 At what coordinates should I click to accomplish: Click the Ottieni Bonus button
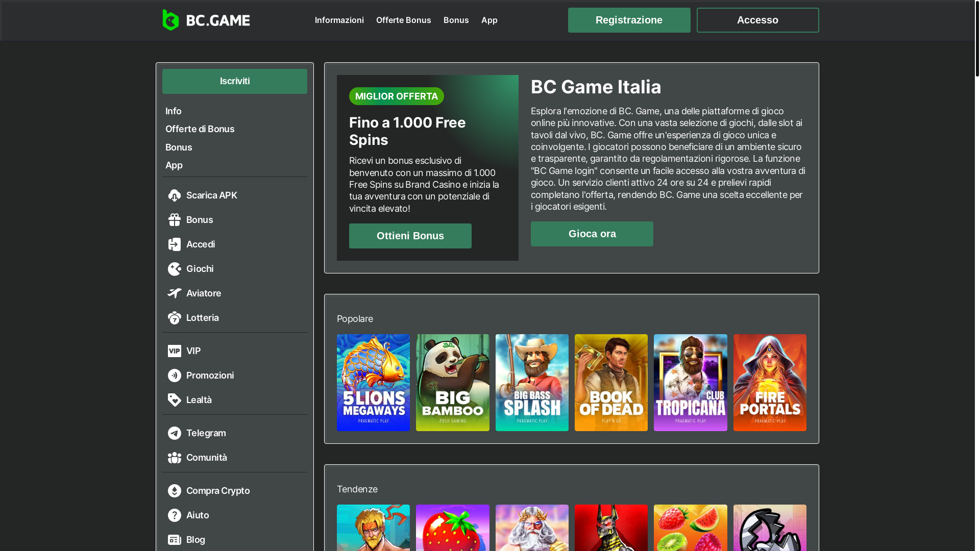point(410,236)
